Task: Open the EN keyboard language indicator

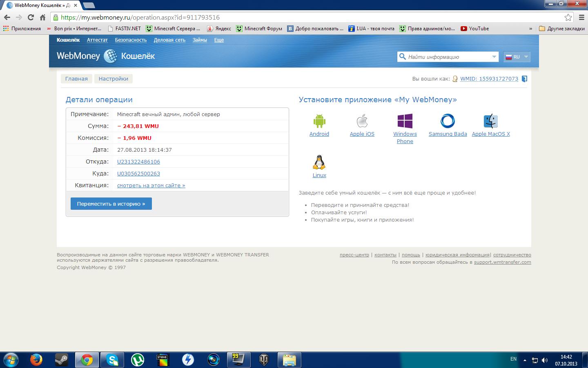Action: 513,359
